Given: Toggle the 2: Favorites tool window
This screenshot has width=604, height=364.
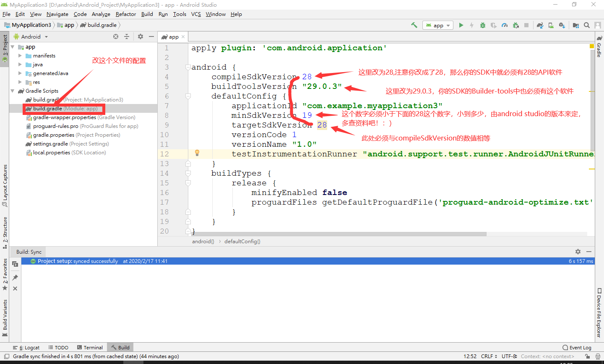Looking at the screenshot, I should [5, 274].
